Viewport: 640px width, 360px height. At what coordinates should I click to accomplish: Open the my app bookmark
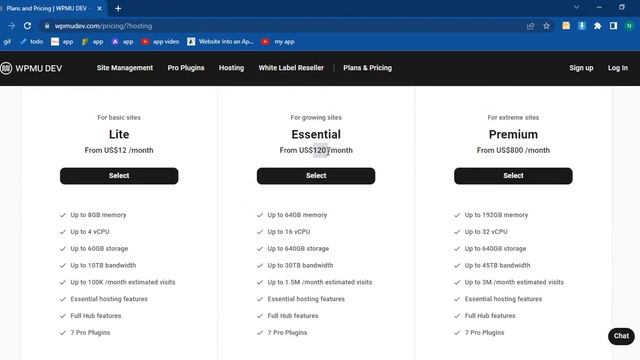pos(278,42)
